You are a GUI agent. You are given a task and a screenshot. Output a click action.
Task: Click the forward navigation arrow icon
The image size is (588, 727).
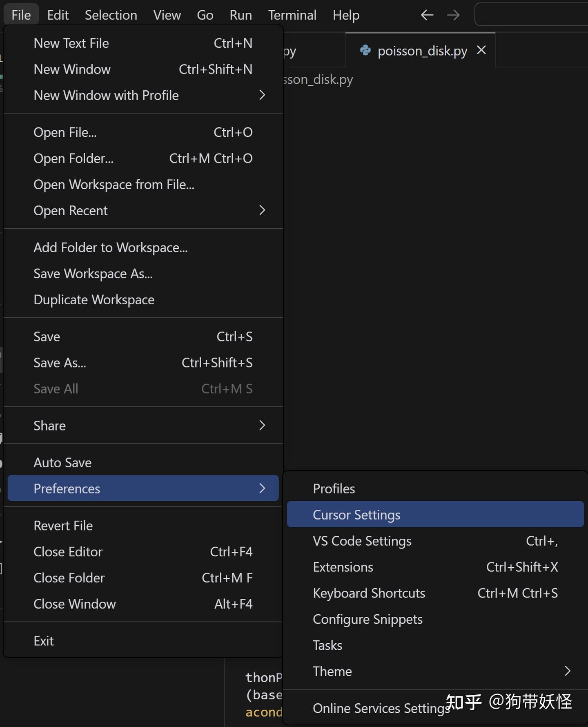(453, 16)
